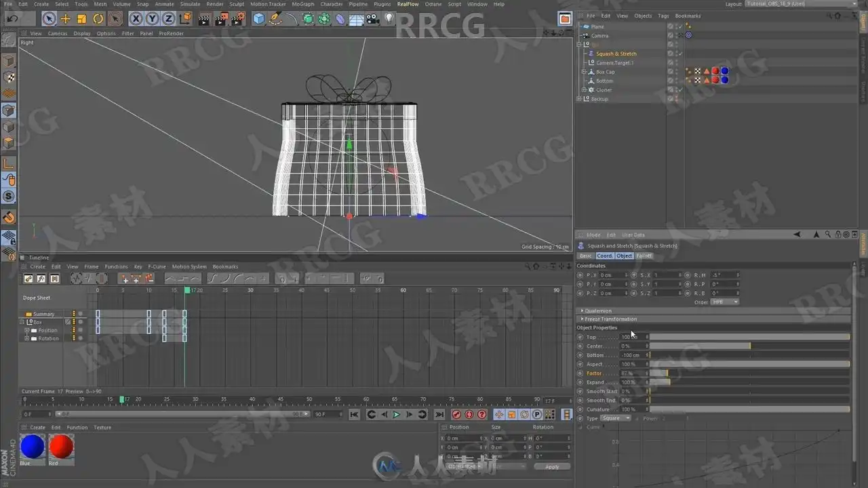Open the rotation Order dropdown
Image resolution: width=868 pixels, height=488 pixels.
coord(725,302)
